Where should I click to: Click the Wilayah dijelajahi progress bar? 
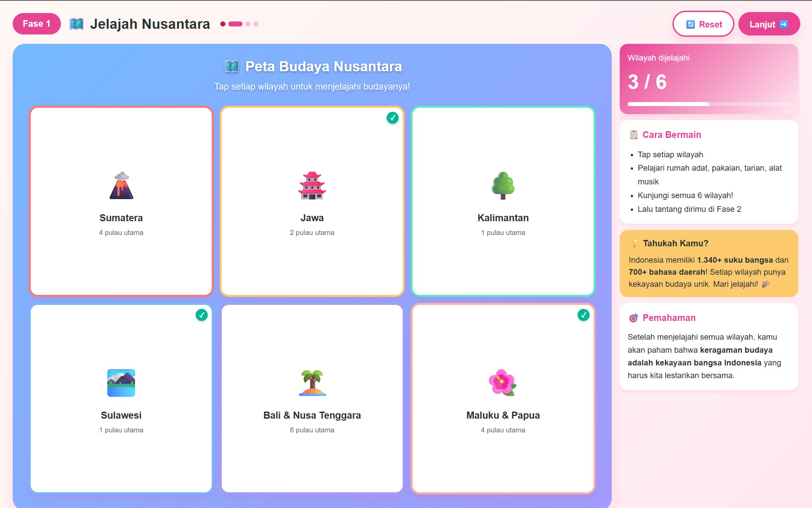(x=709, y=104)
